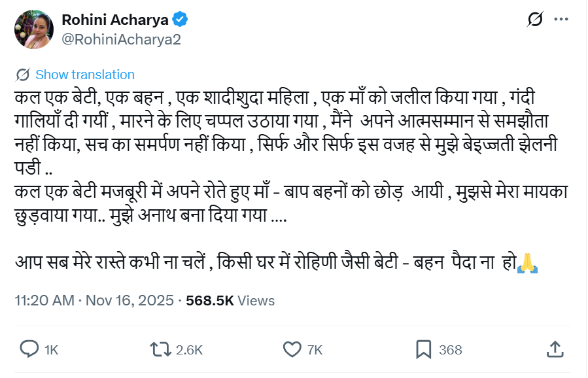Viewport: 588px width, 378px height.
Task: Show translation of the Hindi post
Action: pyautogui.click(x=84, y=75)
